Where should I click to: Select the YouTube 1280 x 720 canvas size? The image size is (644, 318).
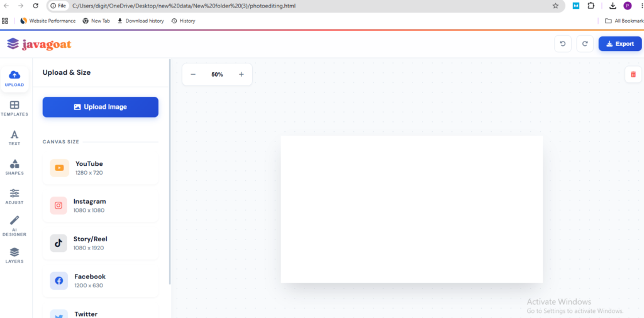(x=100, y=168)
